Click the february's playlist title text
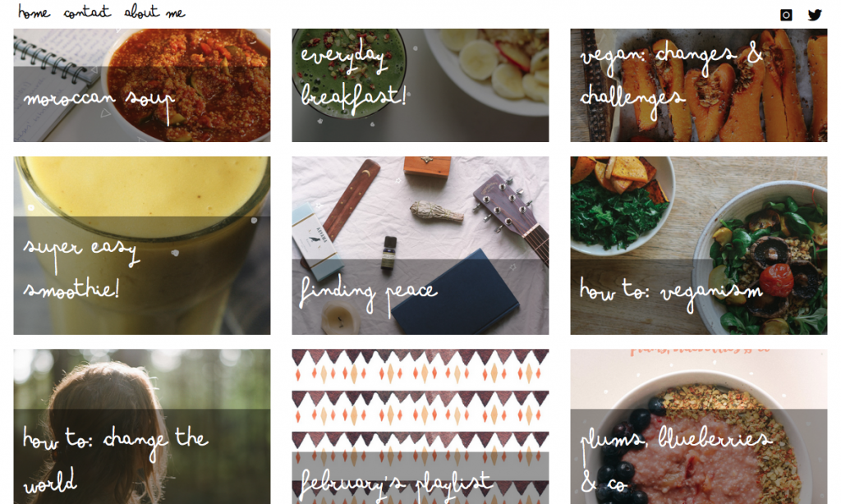 click(x=396, y=483)
